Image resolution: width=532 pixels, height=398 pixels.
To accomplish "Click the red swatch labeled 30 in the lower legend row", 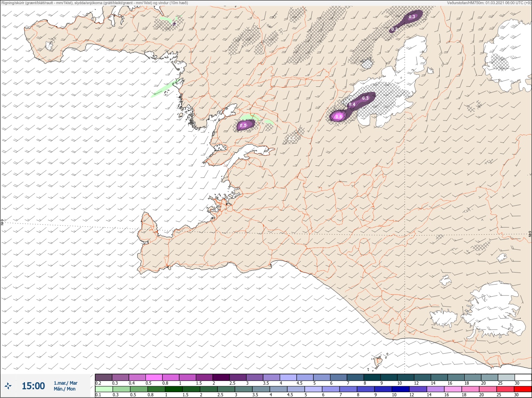I will click(523, 389).
